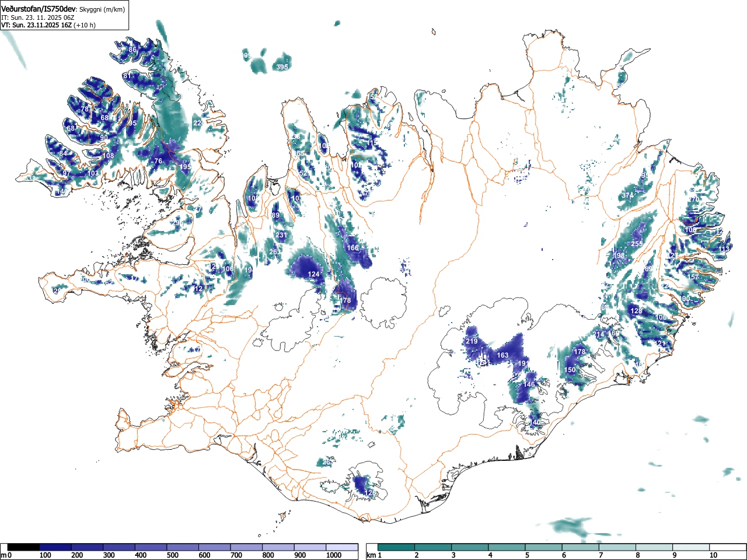Select the 500–600 m legend swatch

tap(183, 547)
